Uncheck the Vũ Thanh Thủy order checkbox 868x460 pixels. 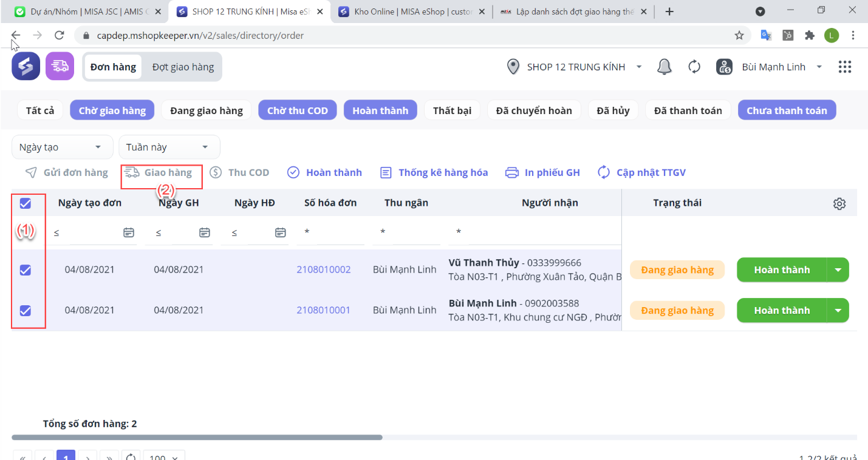[x=26, y=270]
